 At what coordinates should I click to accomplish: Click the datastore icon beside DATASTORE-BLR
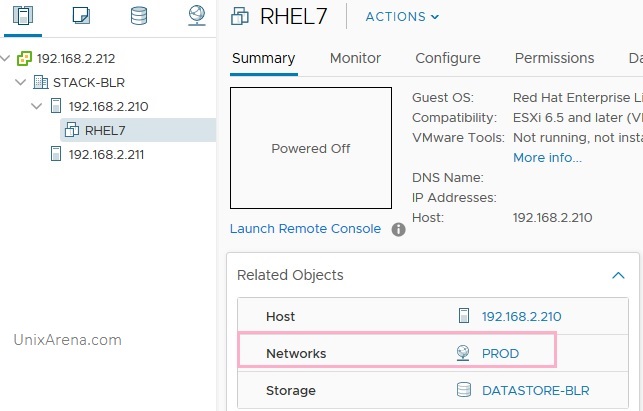click(x=464, y=390)
